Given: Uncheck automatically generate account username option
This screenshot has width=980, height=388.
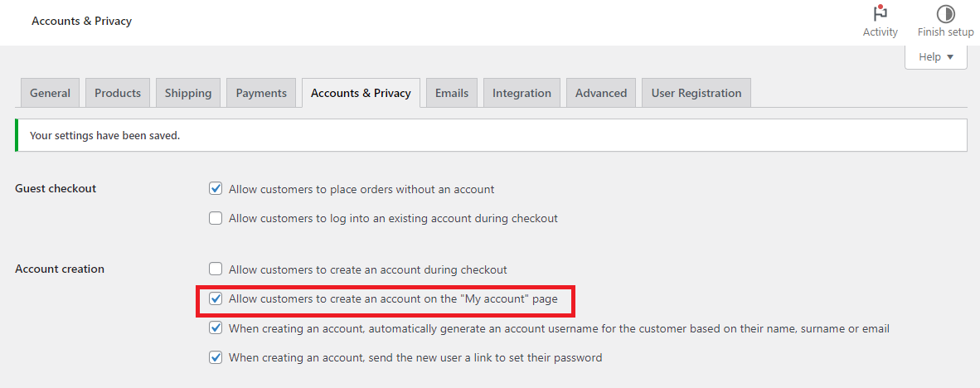Looking at the screenshot, I should click(216, 328).
